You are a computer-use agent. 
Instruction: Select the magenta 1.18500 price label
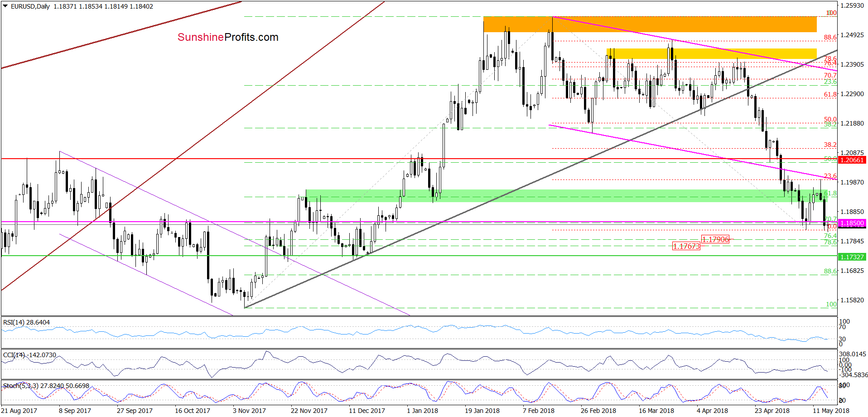click(852, 223)
